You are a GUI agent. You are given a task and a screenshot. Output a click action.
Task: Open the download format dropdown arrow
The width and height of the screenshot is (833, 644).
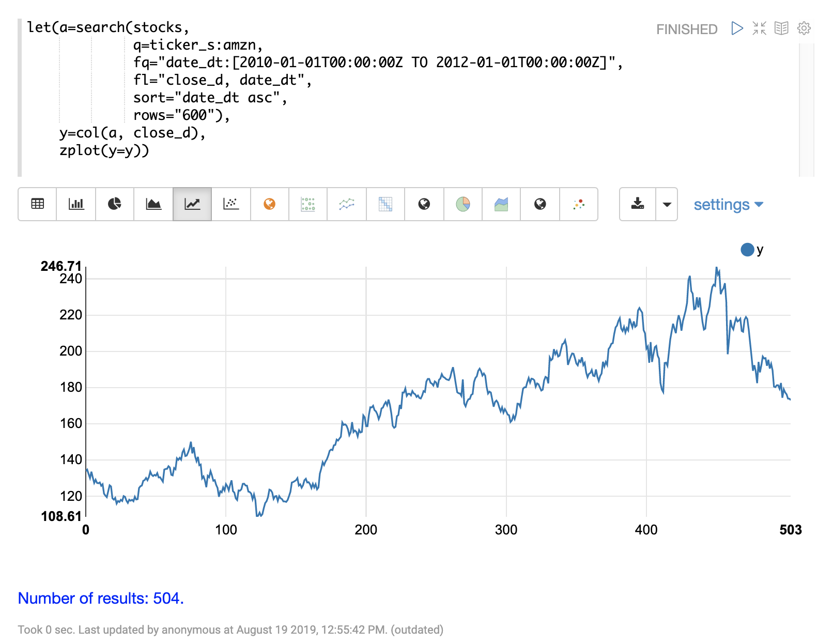click(667, 204)
